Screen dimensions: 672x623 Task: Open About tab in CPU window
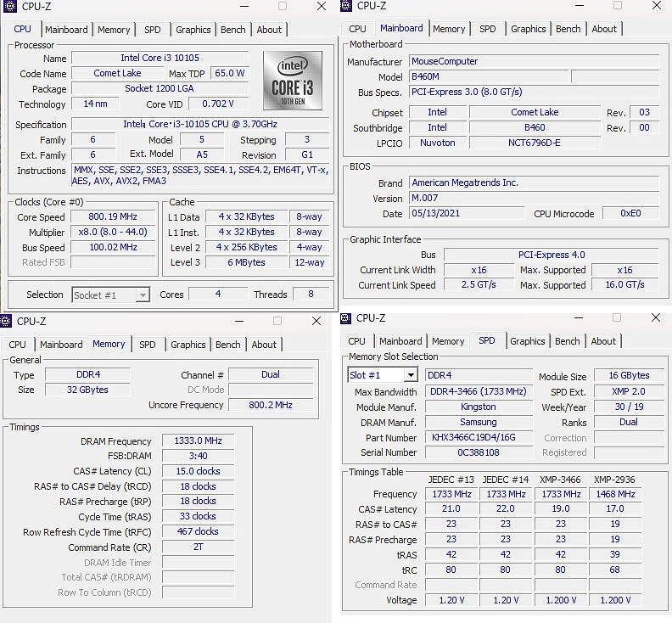(x=269, y=30)
